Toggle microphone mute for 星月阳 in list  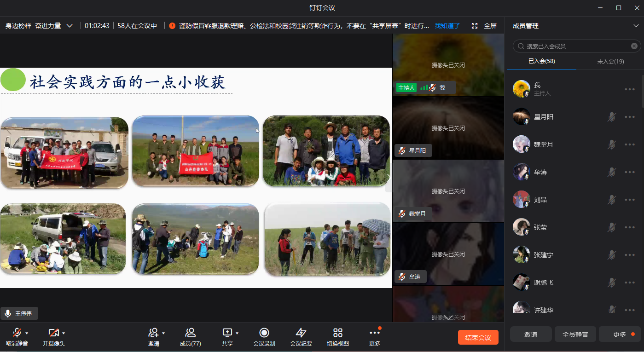tap(611, 117)
